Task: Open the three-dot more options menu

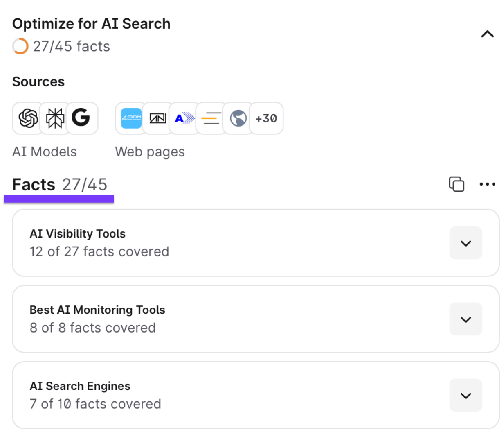Action: point(487,184)
